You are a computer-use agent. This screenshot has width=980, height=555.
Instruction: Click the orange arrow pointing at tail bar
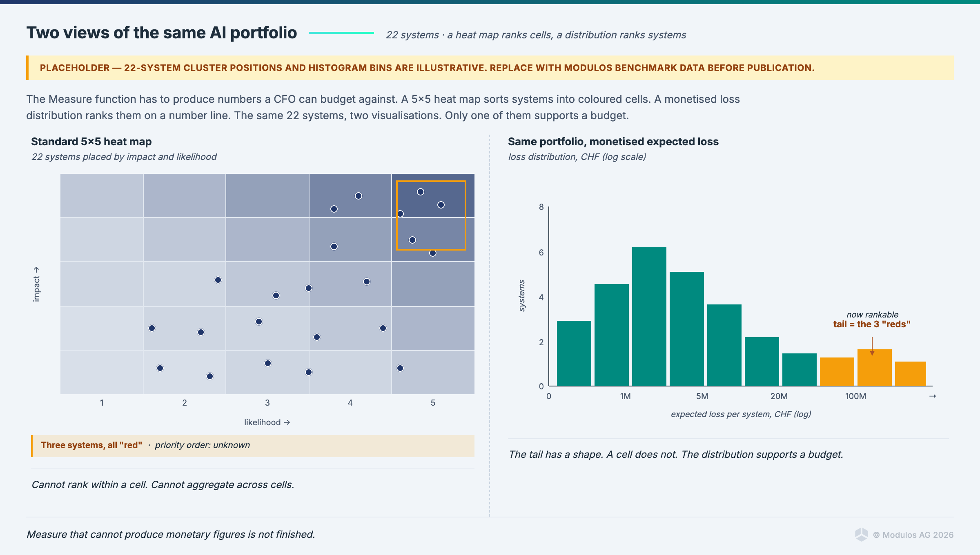tap(872, 346)
